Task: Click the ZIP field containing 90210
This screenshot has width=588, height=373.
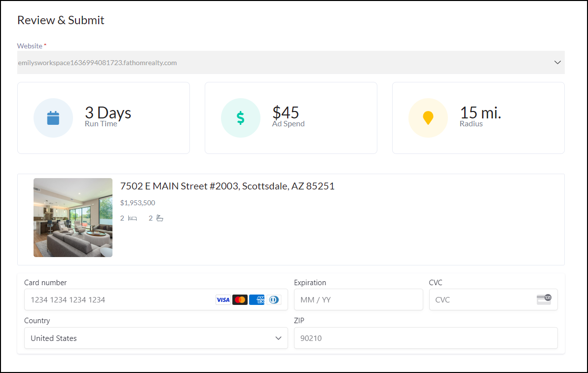Action: tap(426, 338)
